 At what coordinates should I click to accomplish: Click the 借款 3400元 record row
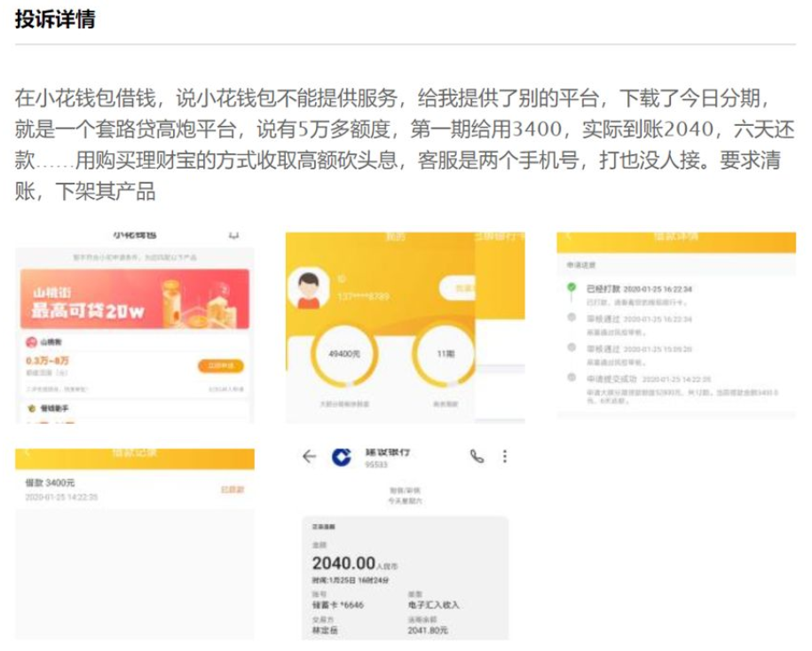pyautogui.click(x=135, y=490)
